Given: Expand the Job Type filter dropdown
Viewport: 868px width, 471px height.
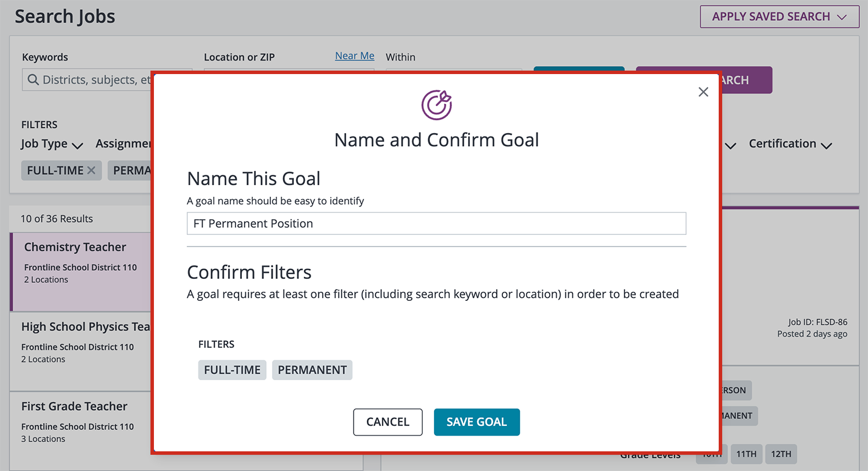Looking at the screenshot, I should pyautogui.click(x=52, y=144).
